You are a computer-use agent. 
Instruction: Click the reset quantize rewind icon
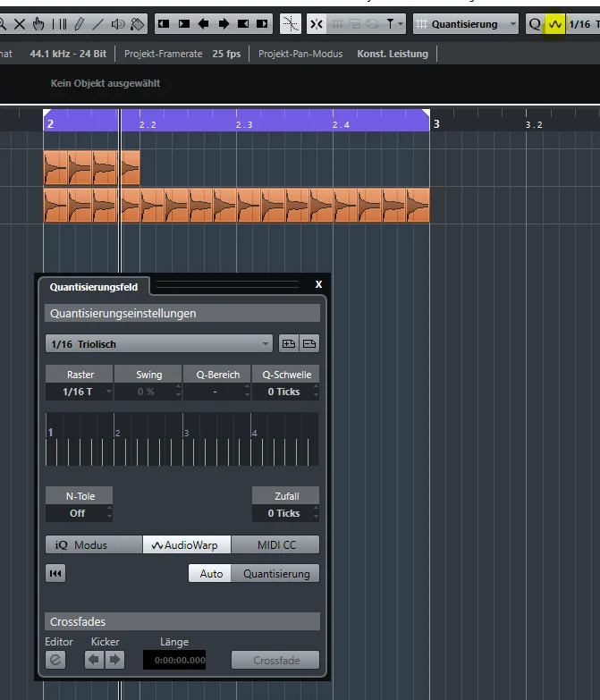[55, 573]
